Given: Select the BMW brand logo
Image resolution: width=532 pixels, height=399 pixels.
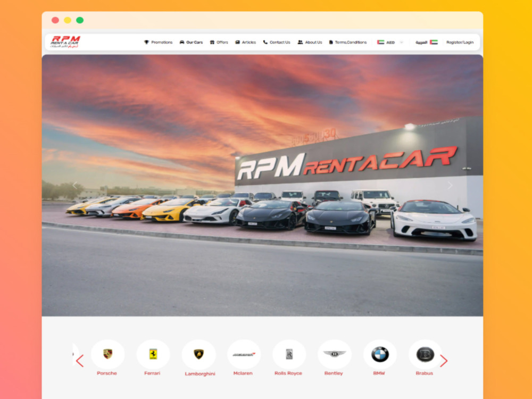Looking at the screenshot, I should pyautogui.click(x=380, y=354).
